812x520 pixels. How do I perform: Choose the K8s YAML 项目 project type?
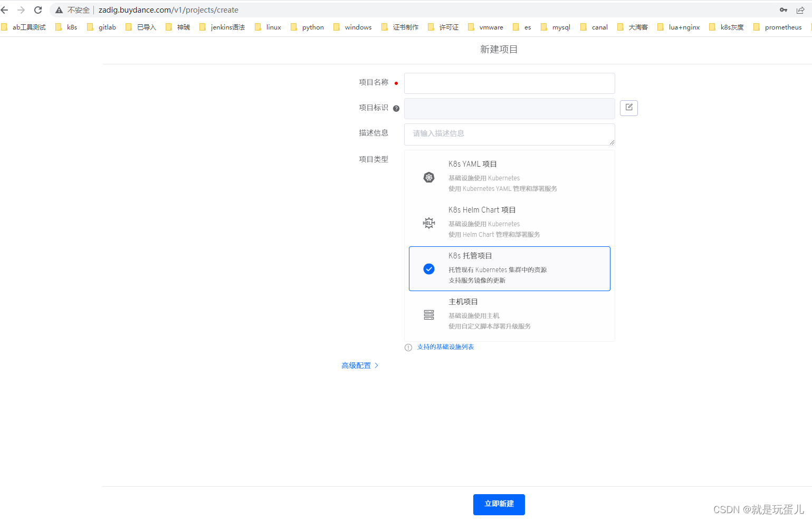(x=509, y=176)
